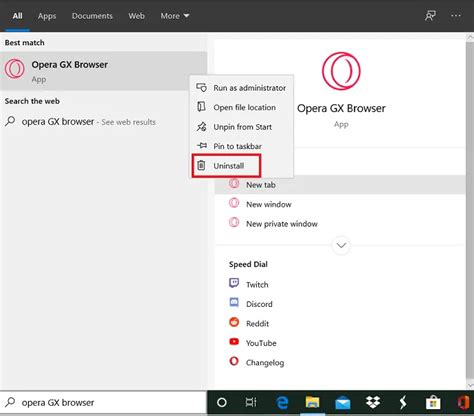Click the Run as administrator shield icon
Image resolution: width=474 pixels, height=416 pixels.
point(201,88)
